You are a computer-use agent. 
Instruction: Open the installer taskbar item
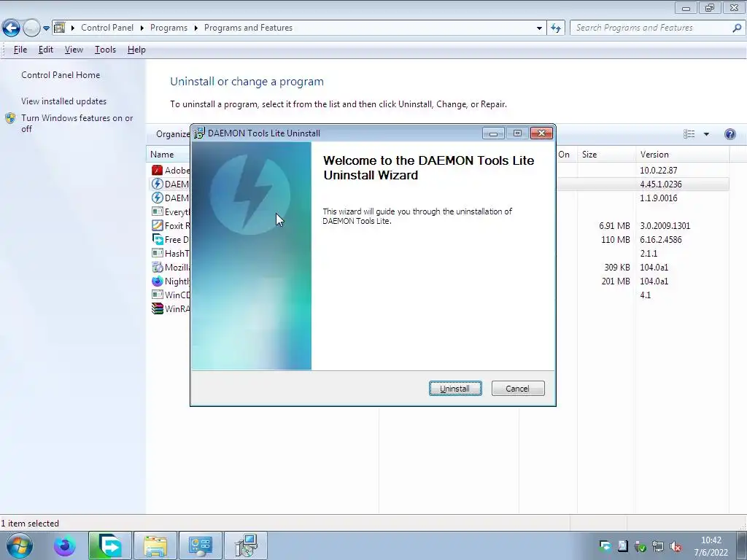click(246, 545)
